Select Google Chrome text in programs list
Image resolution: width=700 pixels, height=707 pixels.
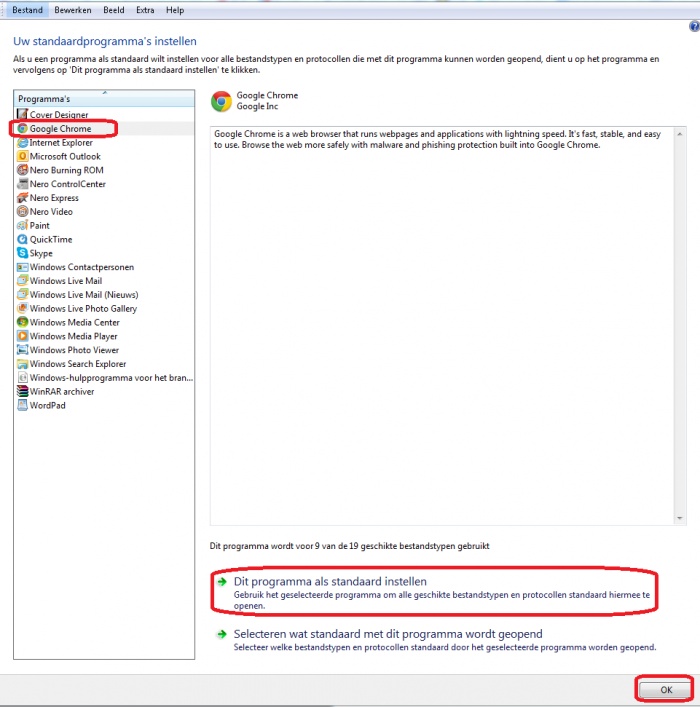pyautogui.click(x=60, y=129)
